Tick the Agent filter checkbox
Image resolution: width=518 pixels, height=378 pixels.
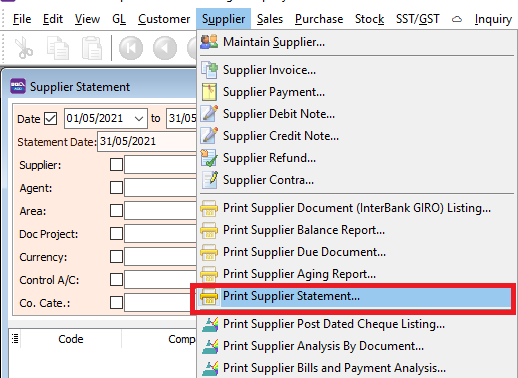(116, 188)
